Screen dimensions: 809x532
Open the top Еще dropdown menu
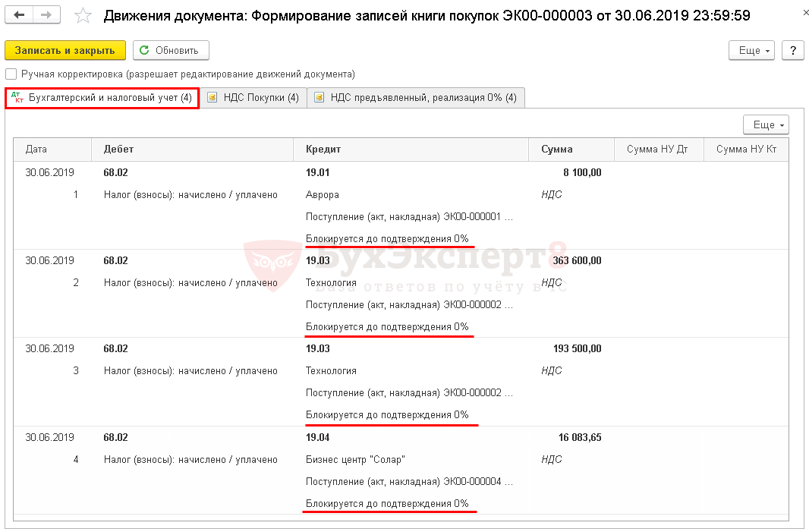(x=751, y=50)
